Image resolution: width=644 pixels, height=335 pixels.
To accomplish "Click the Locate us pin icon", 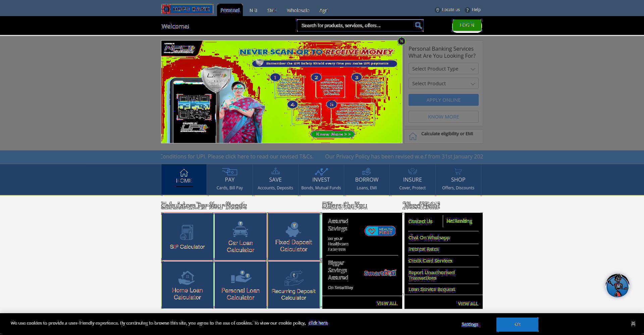I will [x=437, y=10].
